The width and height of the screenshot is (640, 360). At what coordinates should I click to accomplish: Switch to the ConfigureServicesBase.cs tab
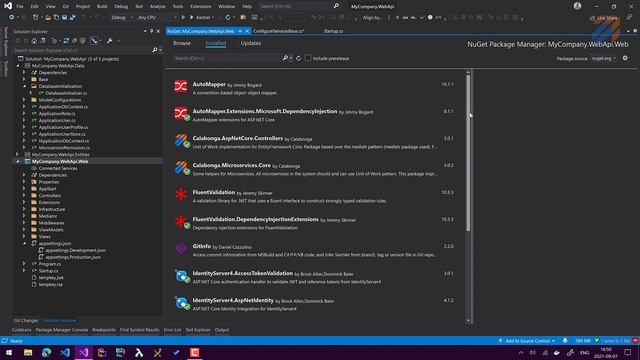tap(278, 31)
